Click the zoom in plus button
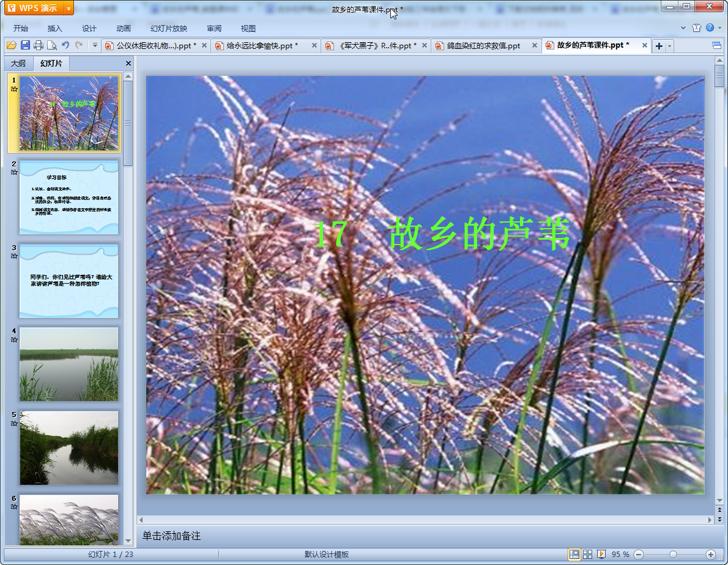The width and height of the screenshot is (728, 565). click(711, 555)
